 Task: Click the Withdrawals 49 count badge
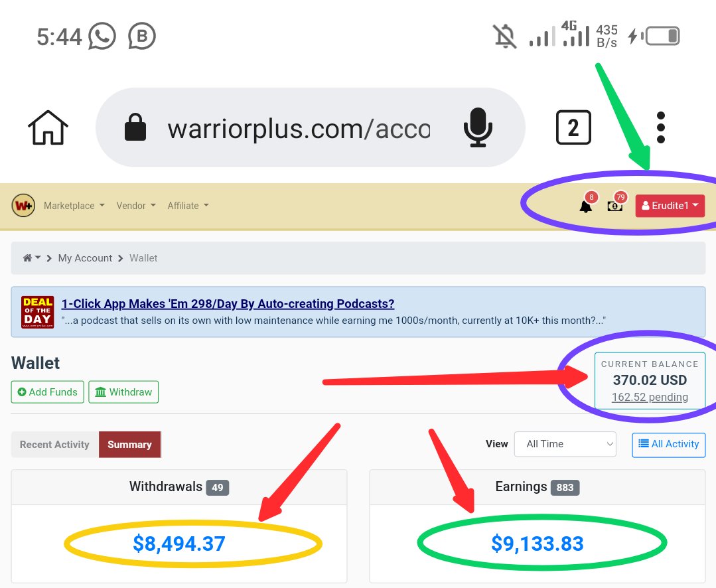pos(218,488)
